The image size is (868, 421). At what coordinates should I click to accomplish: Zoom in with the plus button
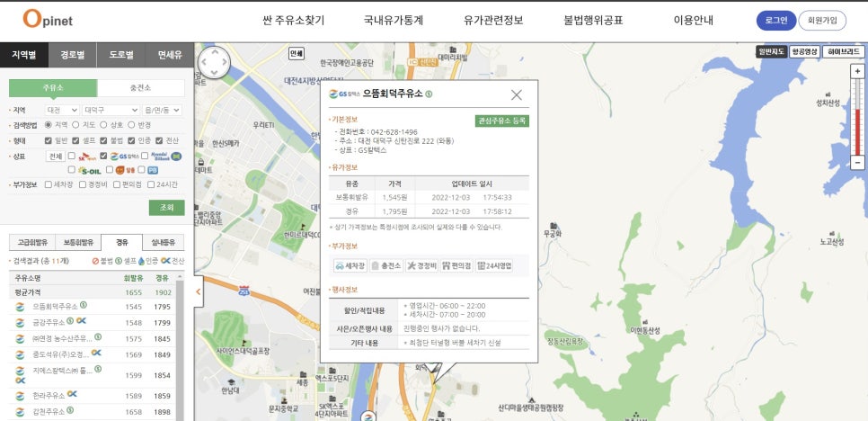857,71
